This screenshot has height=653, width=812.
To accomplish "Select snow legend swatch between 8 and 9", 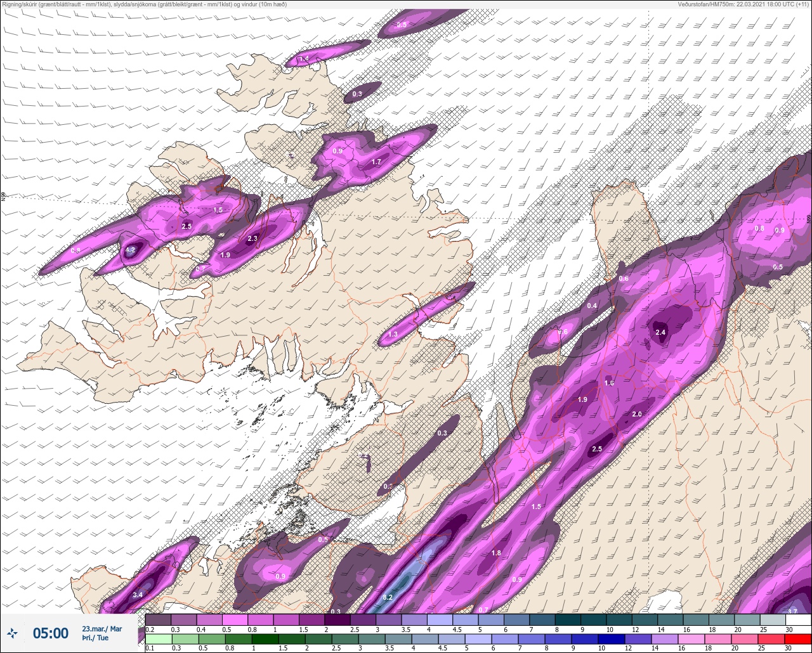I will click(x=568, y=619).
